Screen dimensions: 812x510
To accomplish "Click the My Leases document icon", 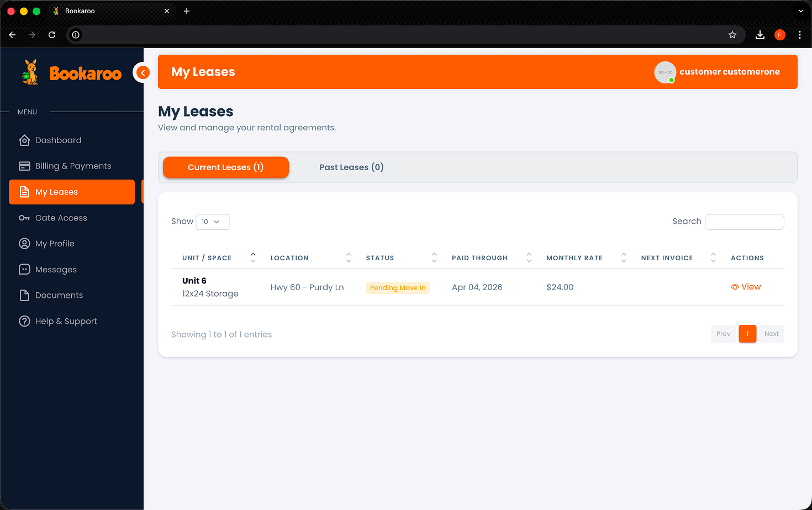I will point(24,192).
